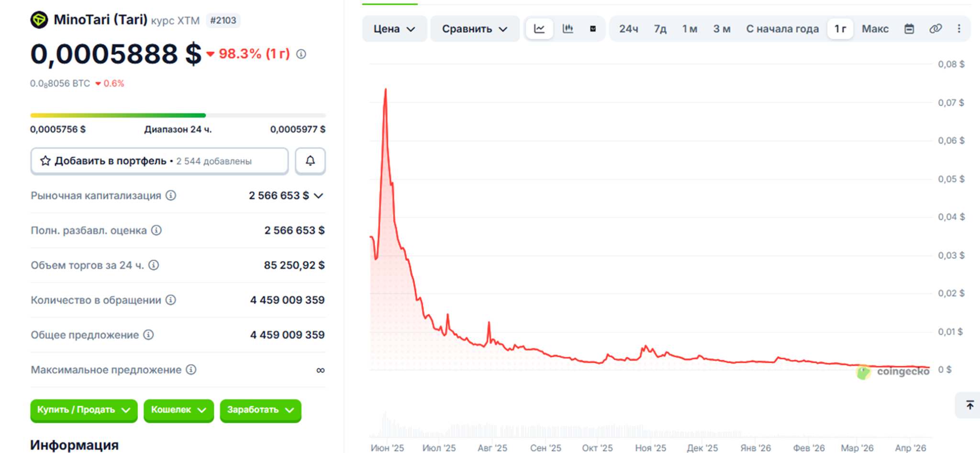Show info about Максимальное предложение
This screenshot has width=980, height=453.
point(191,370)
